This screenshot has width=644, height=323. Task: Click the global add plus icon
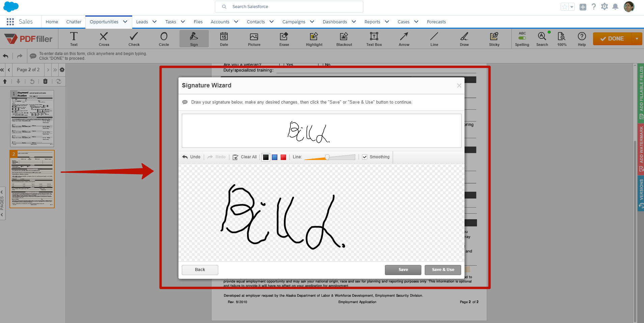tap(583, 7)
